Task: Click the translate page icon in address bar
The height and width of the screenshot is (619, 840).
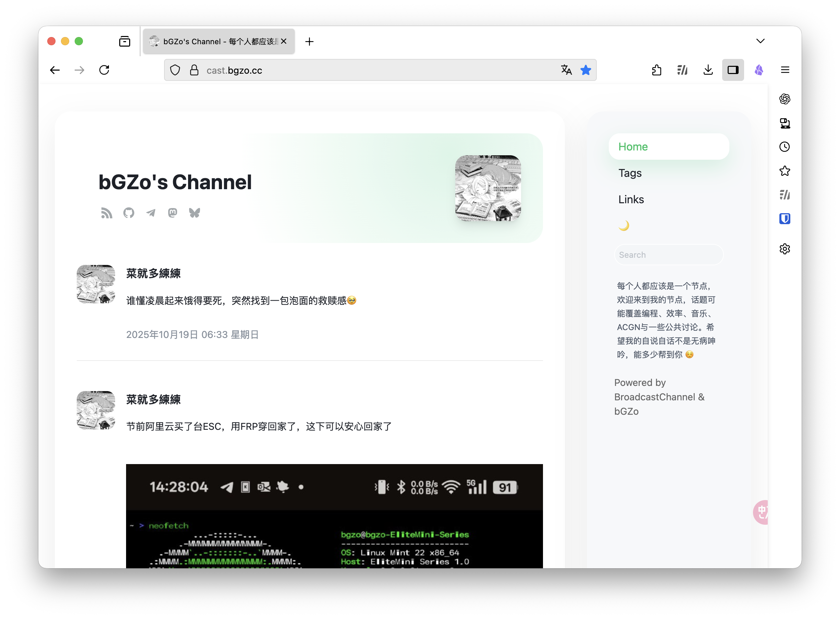Action: click(566, 70)
